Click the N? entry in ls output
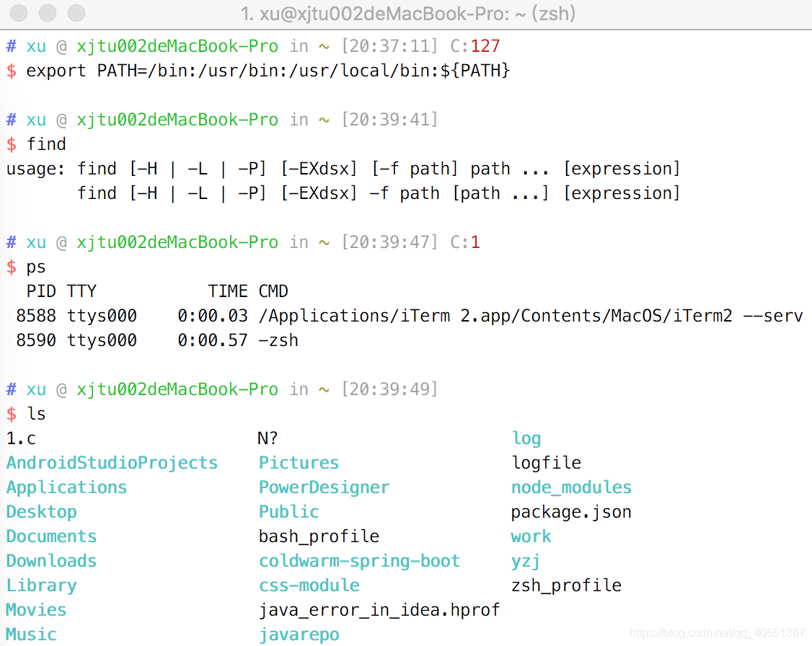 (268, 438)
